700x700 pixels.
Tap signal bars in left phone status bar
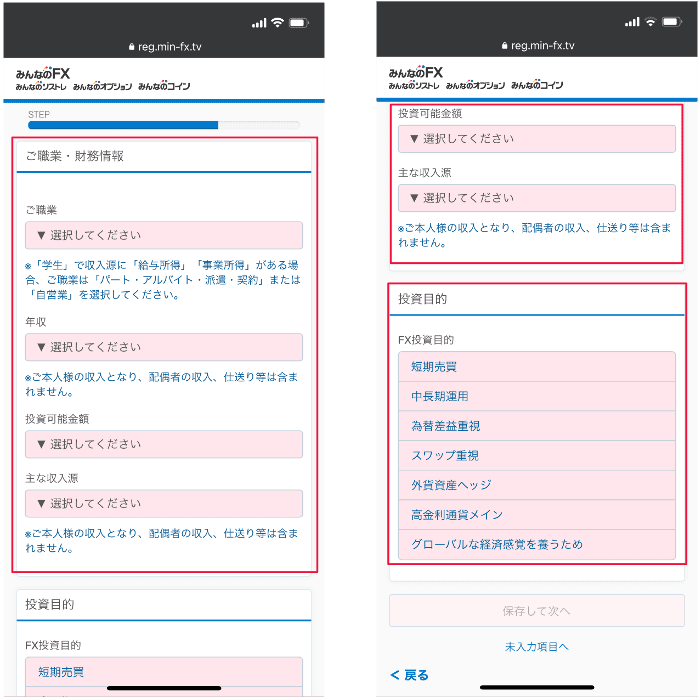259,23
